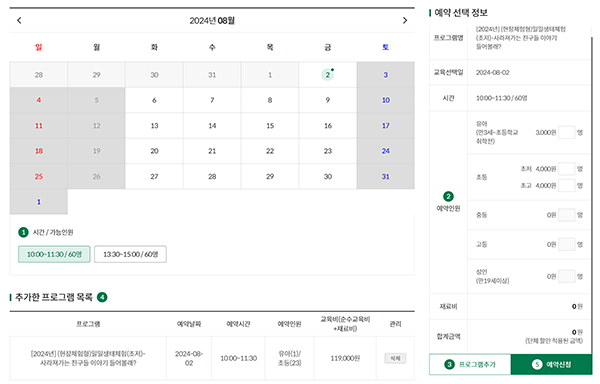Click the 초저 4,000원 headcount input field
Viewport: 600px width, 384px height.
[x=566, y=169]
